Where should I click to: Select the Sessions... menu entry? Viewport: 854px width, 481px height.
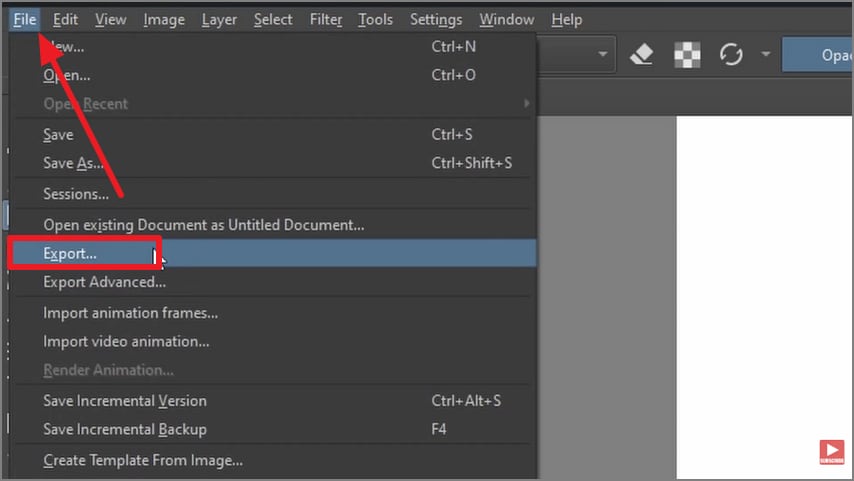pyautogui.click(x=273, y=194)
